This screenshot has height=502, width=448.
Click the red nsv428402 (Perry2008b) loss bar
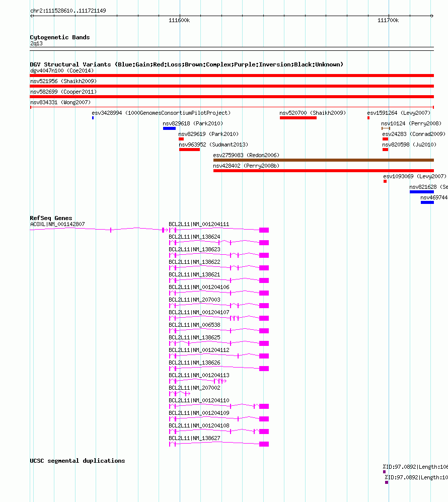tap(324, 171)
